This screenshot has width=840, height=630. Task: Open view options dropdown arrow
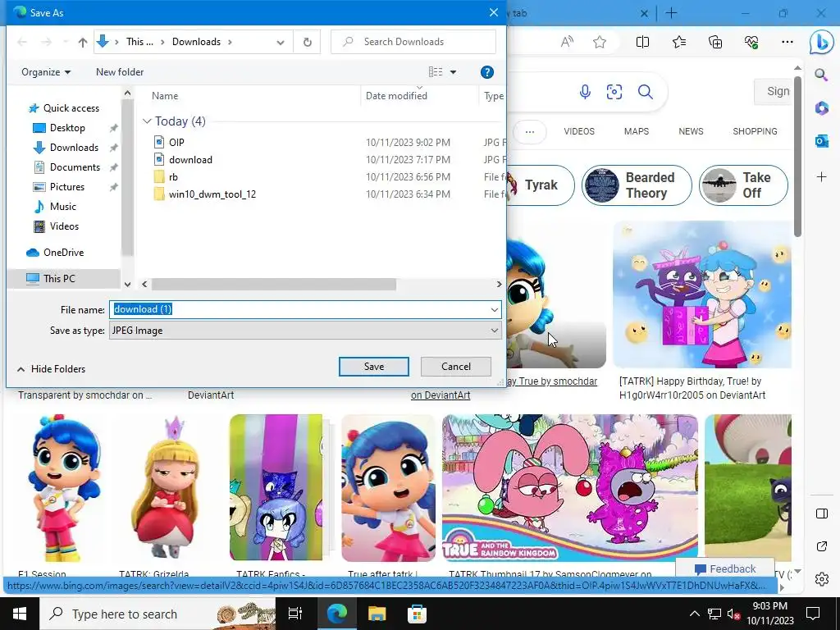pos(453,72)
